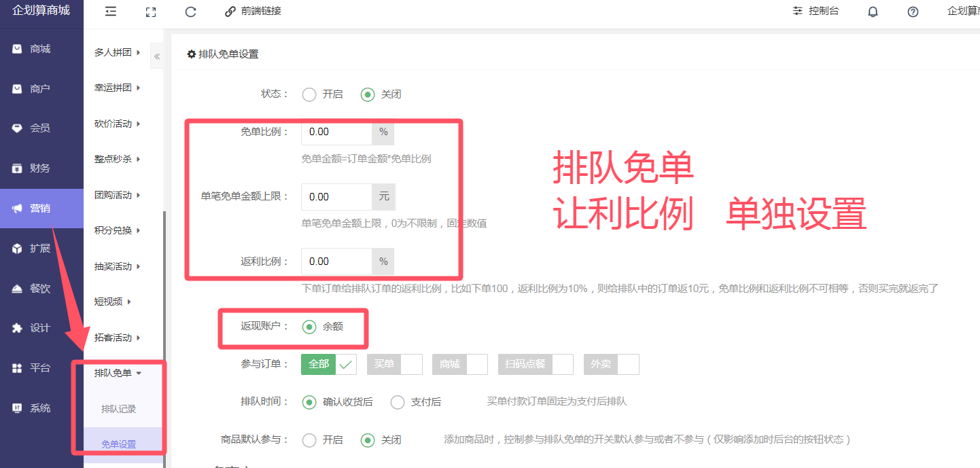The width and height of the screenshot is (980, 468).
Task: Open the notification bell icon
Action: point(873,12)
